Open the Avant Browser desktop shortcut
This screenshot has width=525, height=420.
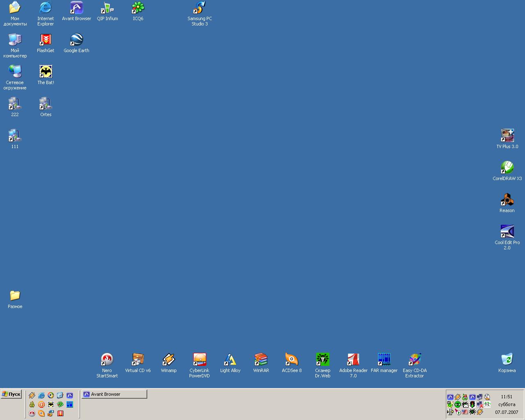pos(76,11)
